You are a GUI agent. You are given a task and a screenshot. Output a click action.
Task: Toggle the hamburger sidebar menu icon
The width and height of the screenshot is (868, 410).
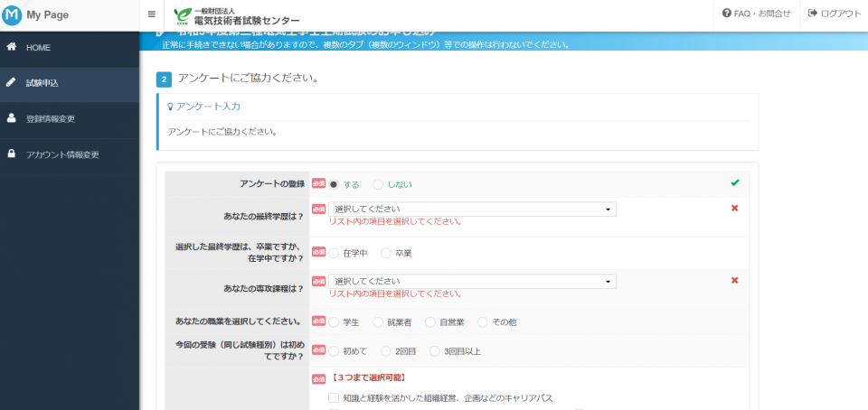pos(151,14)
